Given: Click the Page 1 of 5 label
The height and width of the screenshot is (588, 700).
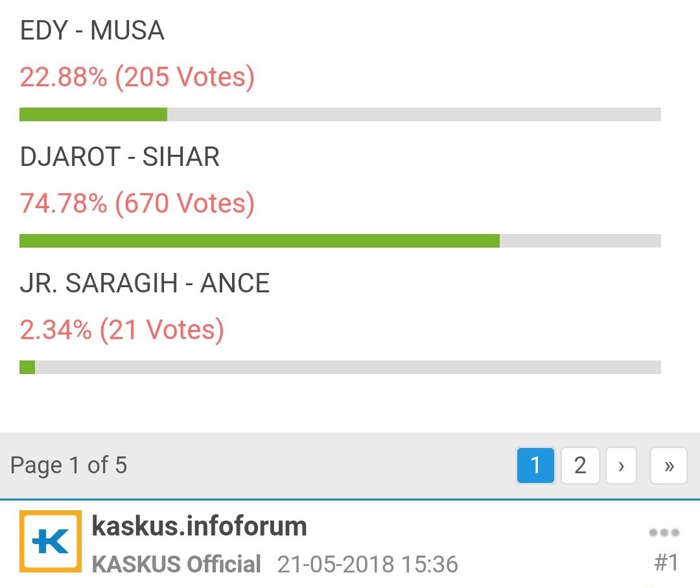Looking at the screenshot, I should (x=69, y=465).
